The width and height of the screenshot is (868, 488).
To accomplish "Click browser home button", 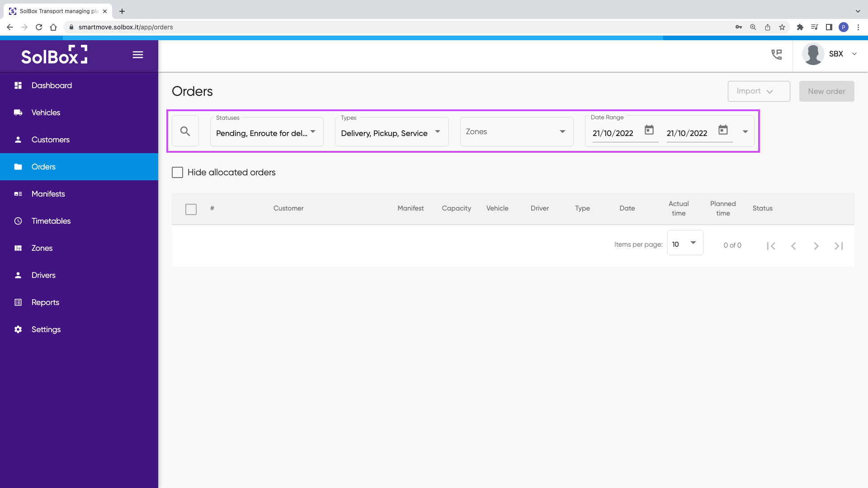I will 53,27.
